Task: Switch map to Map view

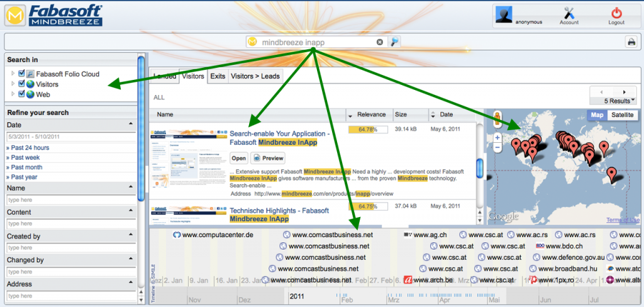Action: click(597, 115)
